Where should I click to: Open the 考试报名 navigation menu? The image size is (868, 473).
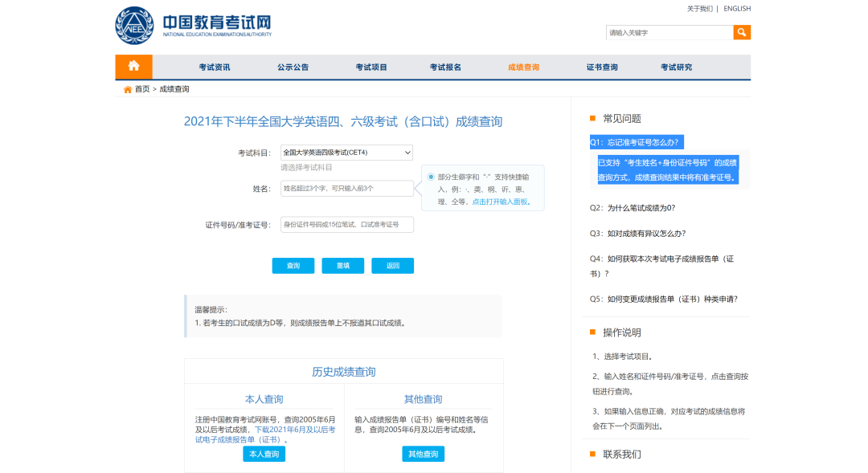point(445,67)
